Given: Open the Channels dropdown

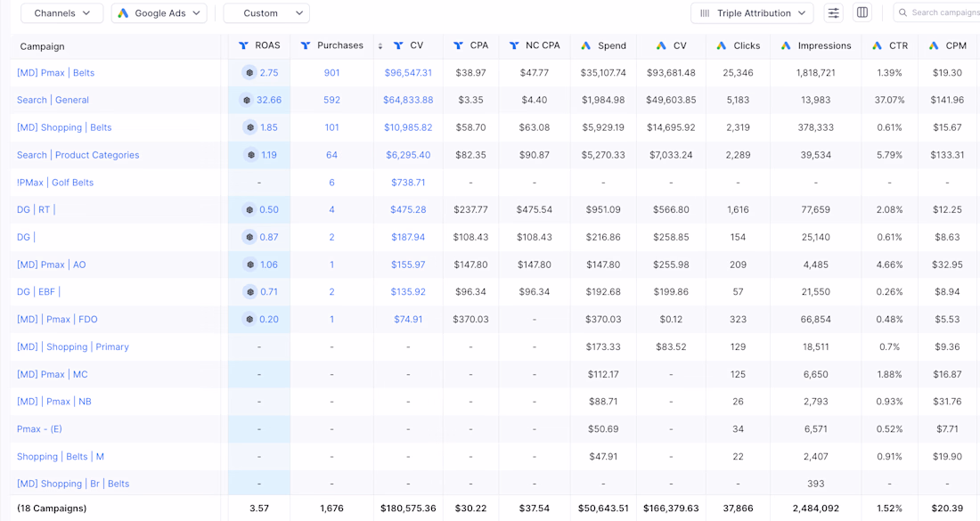Looking at the screenshot, I should [x=61, y=13].
